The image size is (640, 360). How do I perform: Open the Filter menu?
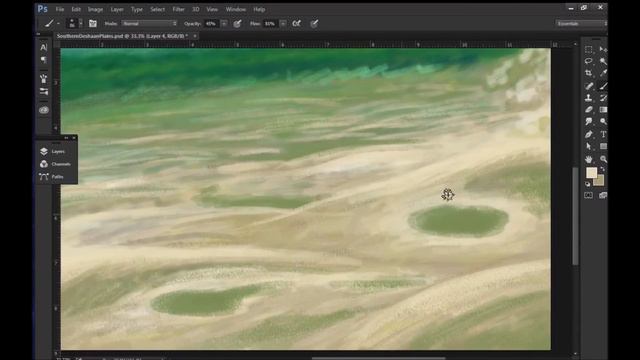point(178,9)
